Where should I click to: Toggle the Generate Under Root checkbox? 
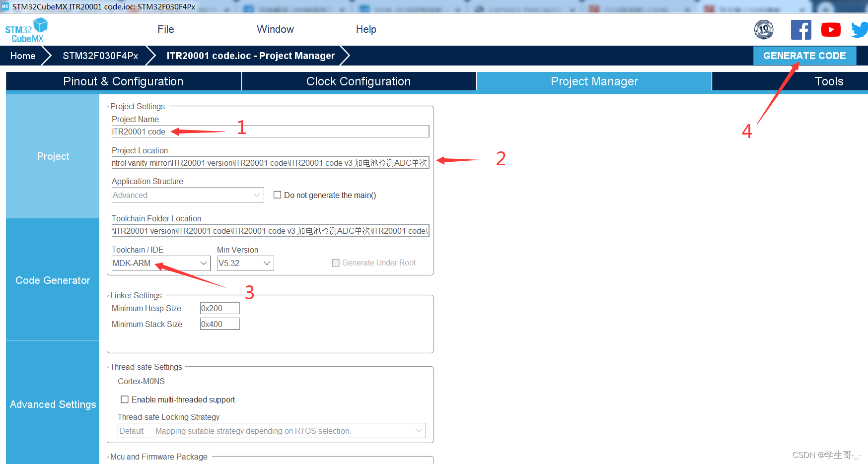pos(336,263)
